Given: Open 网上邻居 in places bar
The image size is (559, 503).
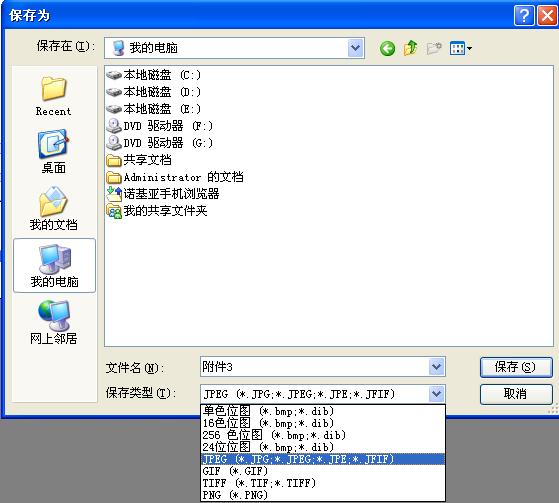Looking at the screenshot, I should point(53,323).
